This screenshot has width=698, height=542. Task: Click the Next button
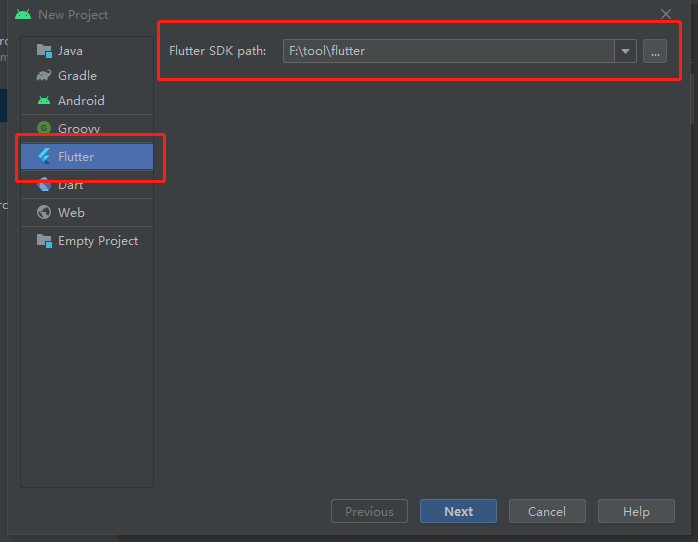click(458, 511)
